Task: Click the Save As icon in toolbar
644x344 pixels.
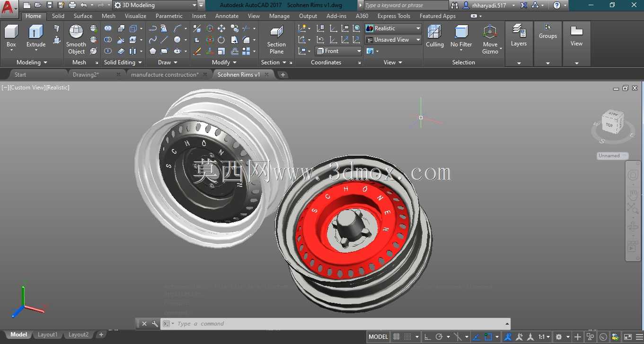Action: click(x=61, y=5)
